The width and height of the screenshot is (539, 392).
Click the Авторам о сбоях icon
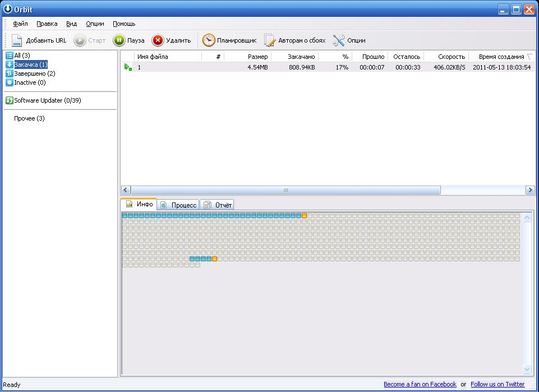pos(270,40)
